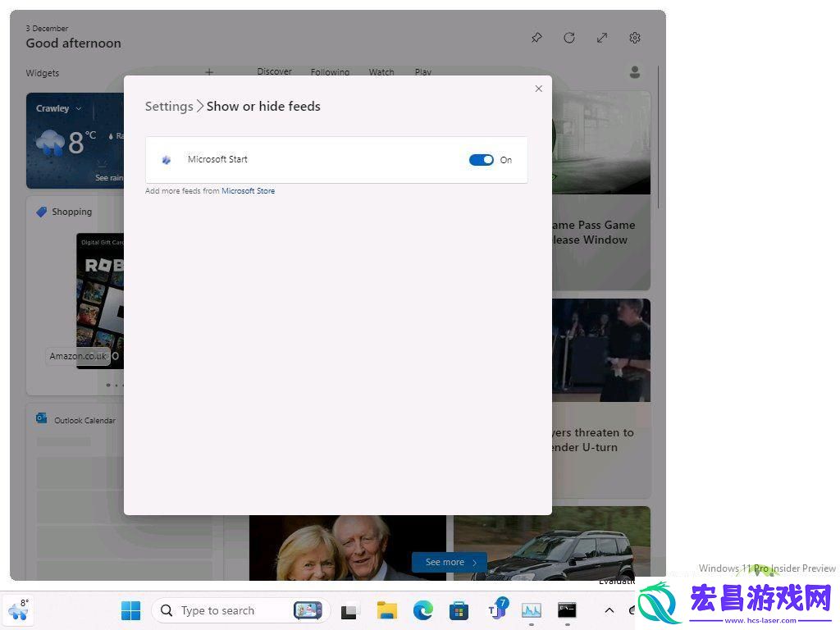The width and height of the screenshot is (840, 630).
Task: Open the black SUV news photo
Action: 552,543
